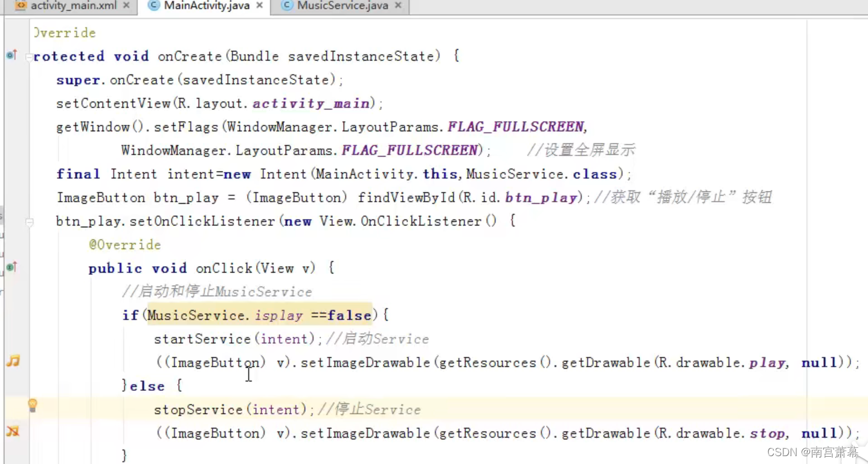Collapse the onCreate method fold marker

point(29,57)
